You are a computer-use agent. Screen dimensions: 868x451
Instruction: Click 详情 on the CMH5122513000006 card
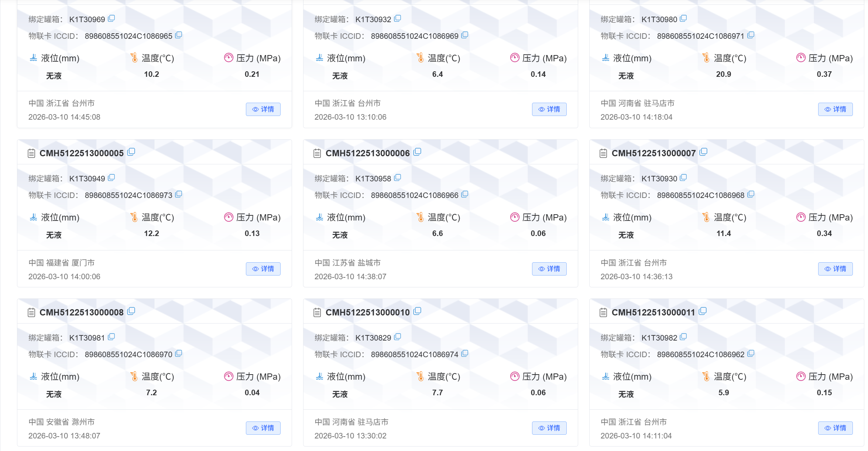click(x=549, y=269)
